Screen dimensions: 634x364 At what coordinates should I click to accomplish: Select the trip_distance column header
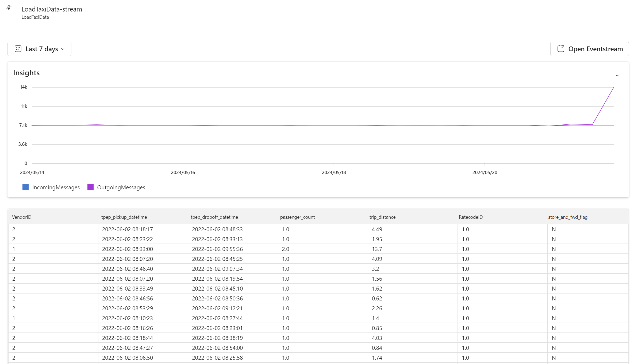point(382,217)
